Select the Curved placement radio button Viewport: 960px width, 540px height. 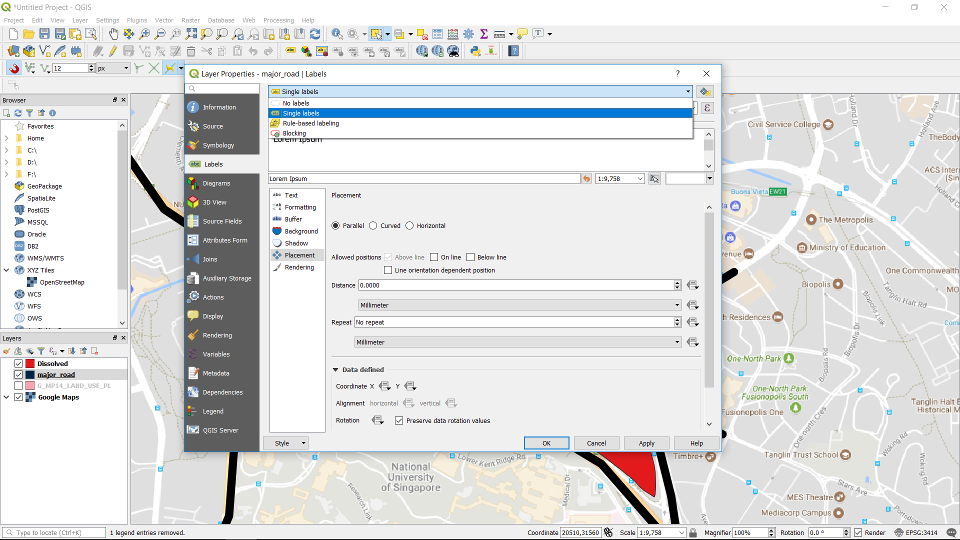(373, 226)
